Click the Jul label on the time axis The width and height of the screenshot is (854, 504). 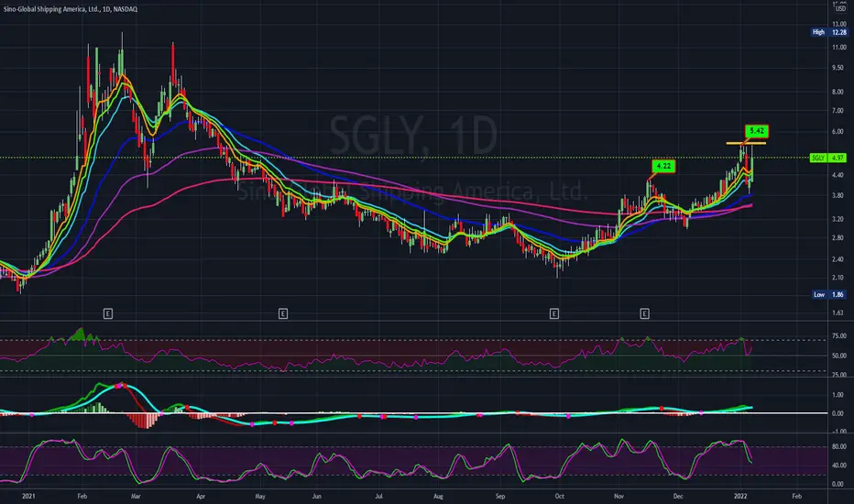click(378, 497)
